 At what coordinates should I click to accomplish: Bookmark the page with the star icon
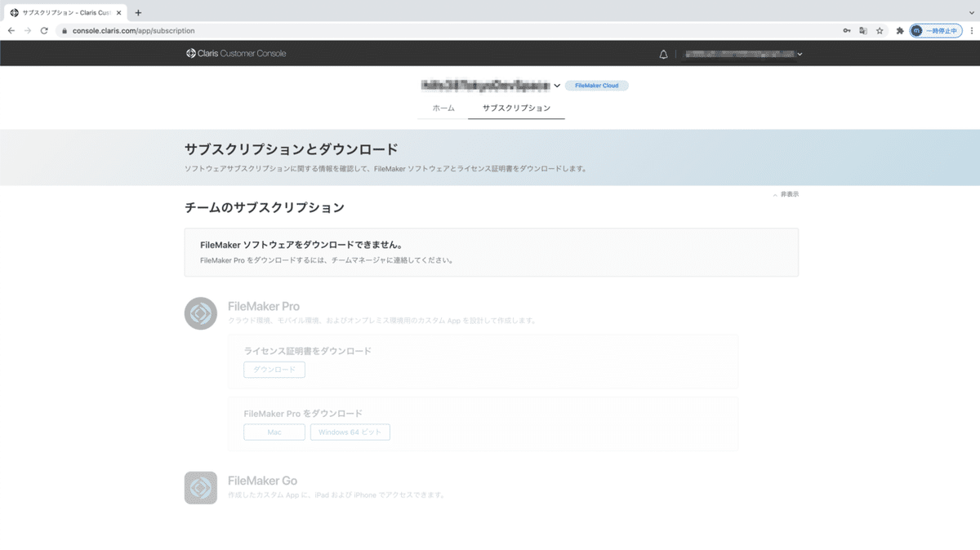879,30
